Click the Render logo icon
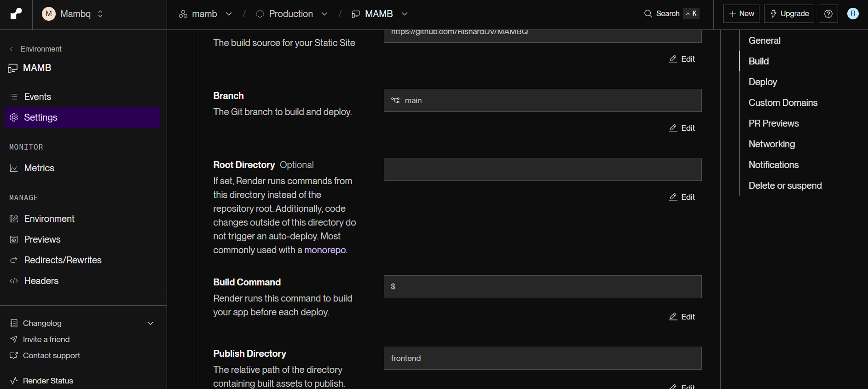 coord(16,14)
